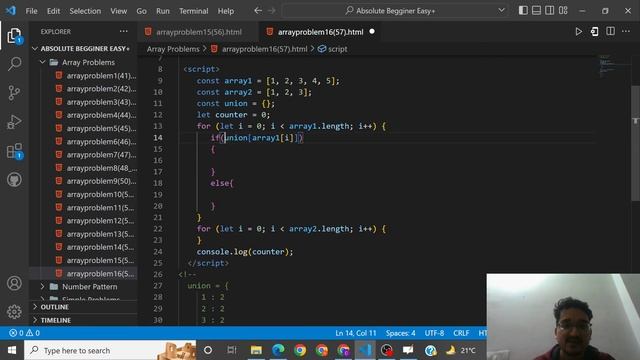The width and height of the screenshot is (640, 360).
Task: Collapse the Array Problems folder
Action: click(84, 62)
